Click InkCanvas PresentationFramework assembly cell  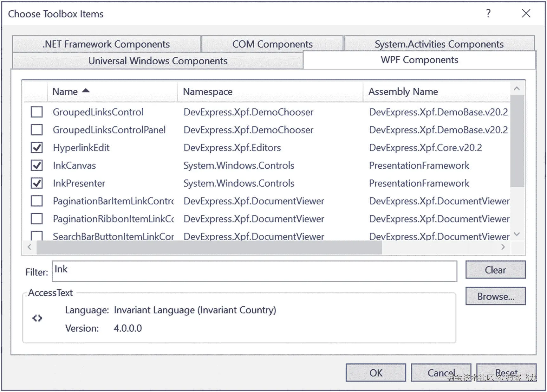coord(419,165)
